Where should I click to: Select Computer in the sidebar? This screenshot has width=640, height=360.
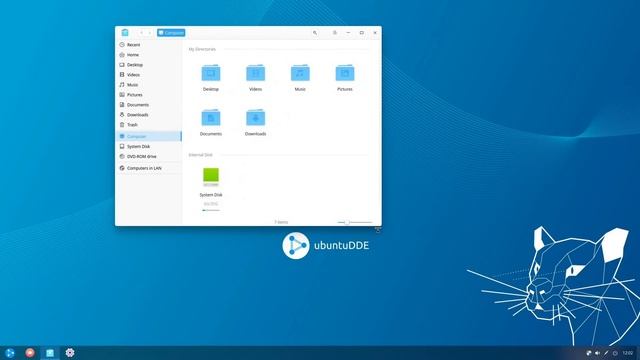(149, 136)
